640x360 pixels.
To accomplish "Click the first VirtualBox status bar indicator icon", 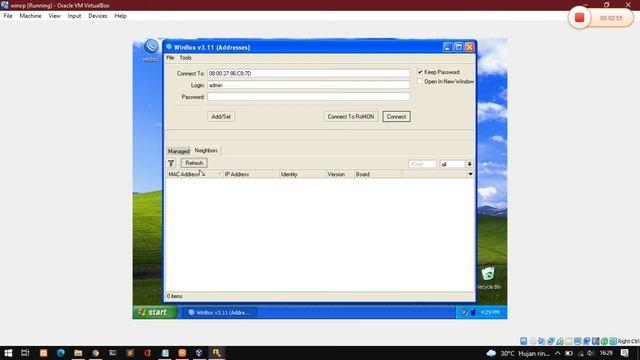I will pos(524,341).
